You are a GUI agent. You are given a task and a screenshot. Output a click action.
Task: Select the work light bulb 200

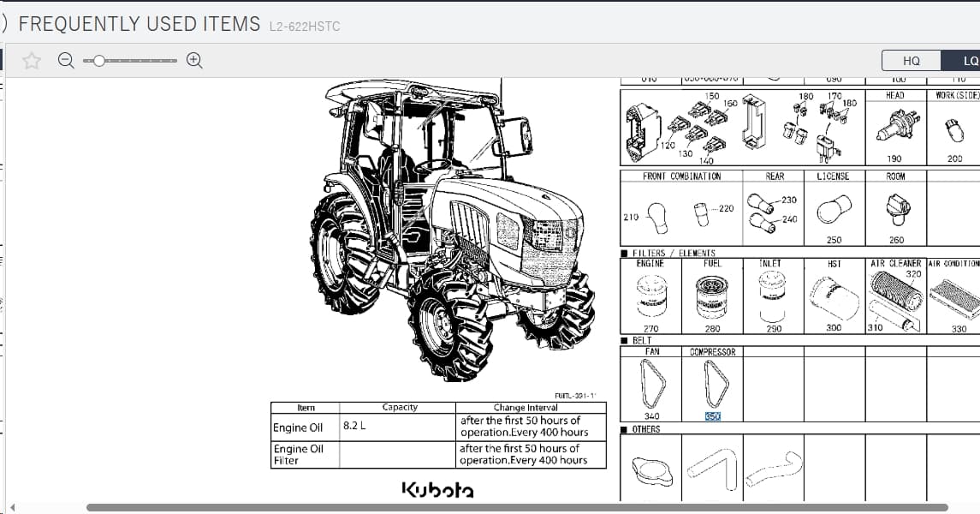click(x=954, y=129)
